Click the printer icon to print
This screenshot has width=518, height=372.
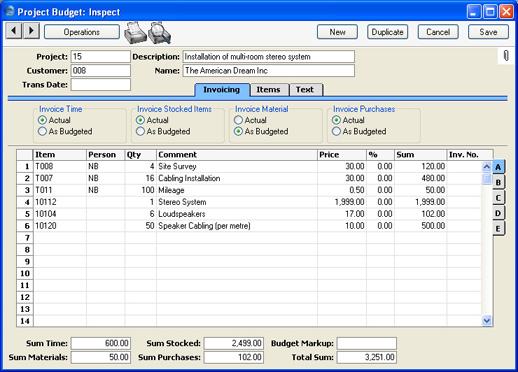(x=135, y=33)
